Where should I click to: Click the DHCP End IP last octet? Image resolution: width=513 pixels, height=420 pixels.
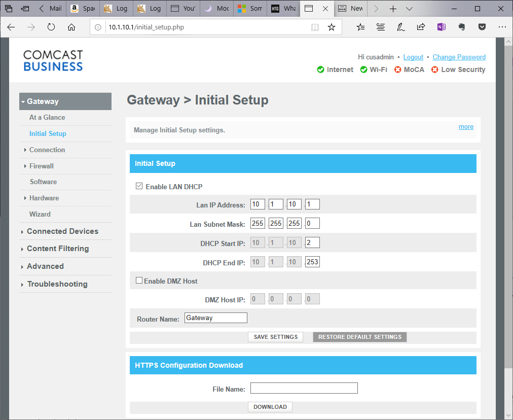pyautogui.click(x=312, y=262)
